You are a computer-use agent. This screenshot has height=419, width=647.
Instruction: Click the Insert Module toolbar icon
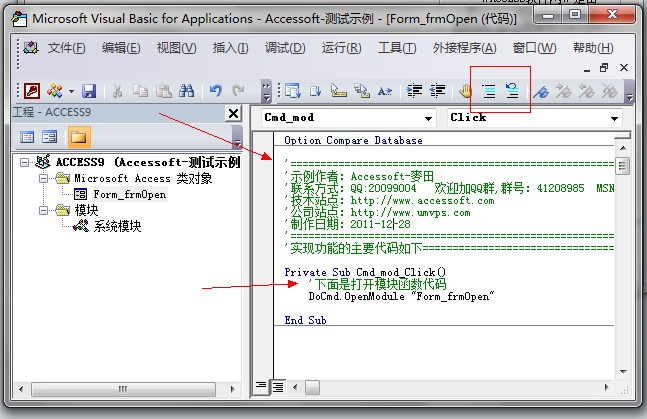pos(55,91)
